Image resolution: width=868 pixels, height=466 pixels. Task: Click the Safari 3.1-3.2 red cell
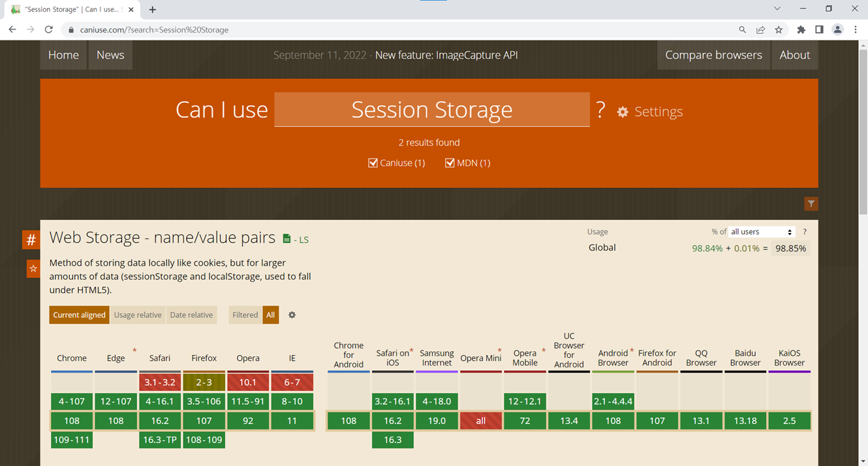[160, 382]
